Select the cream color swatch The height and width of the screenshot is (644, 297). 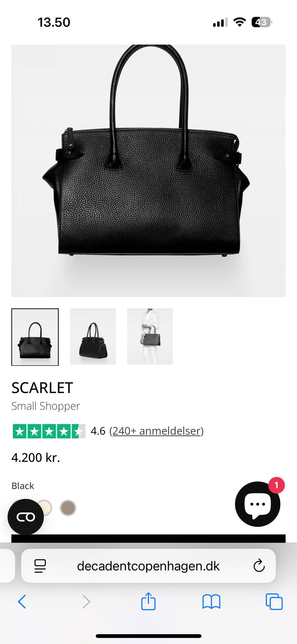point(45,508)
